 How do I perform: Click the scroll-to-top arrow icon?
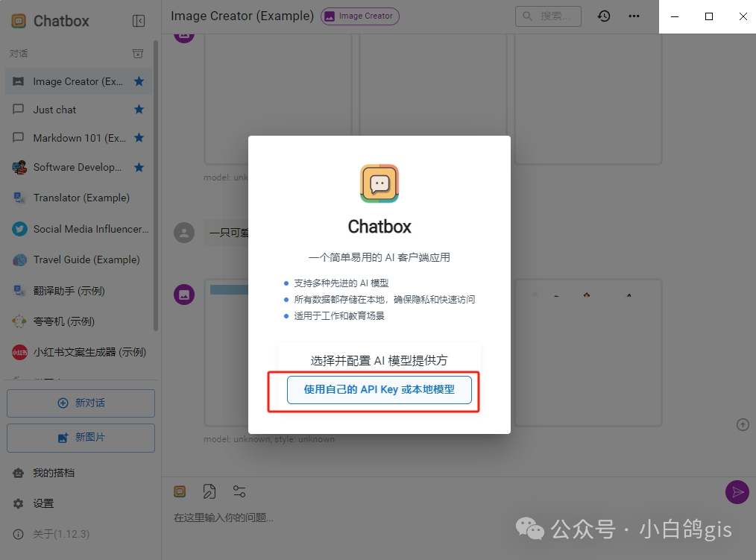coord(743,424)
